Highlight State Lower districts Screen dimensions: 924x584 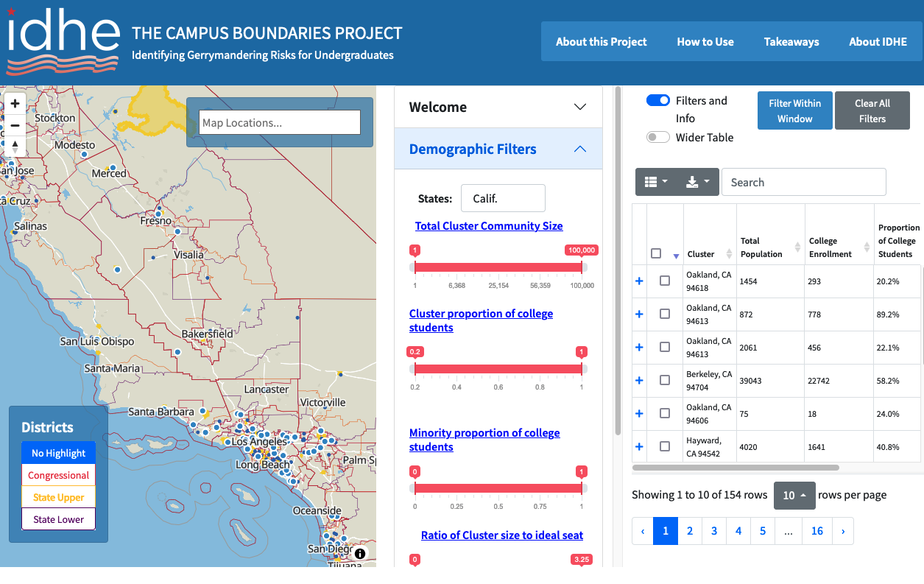click(59, 519)
